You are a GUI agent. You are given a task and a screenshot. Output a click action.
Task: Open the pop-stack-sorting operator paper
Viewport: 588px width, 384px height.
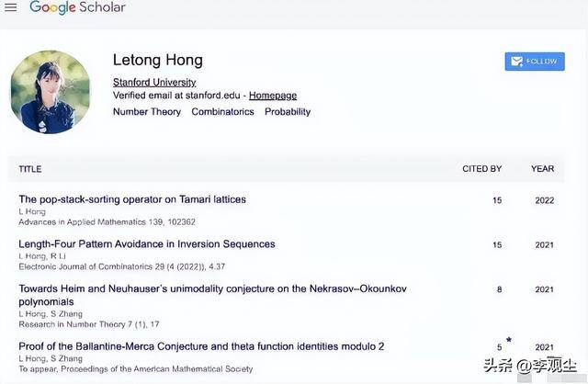coord(132,199)
